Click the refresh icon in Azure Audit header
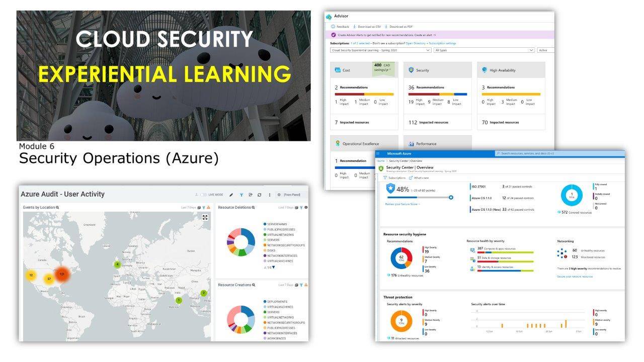This screenshot has width=644, height=362. (259, 195)
